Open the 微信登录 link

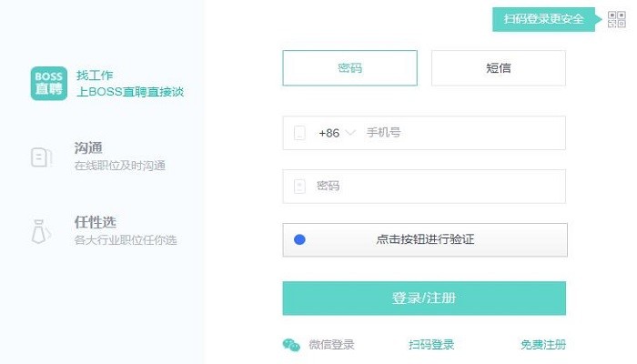click(x=331, y=345)
